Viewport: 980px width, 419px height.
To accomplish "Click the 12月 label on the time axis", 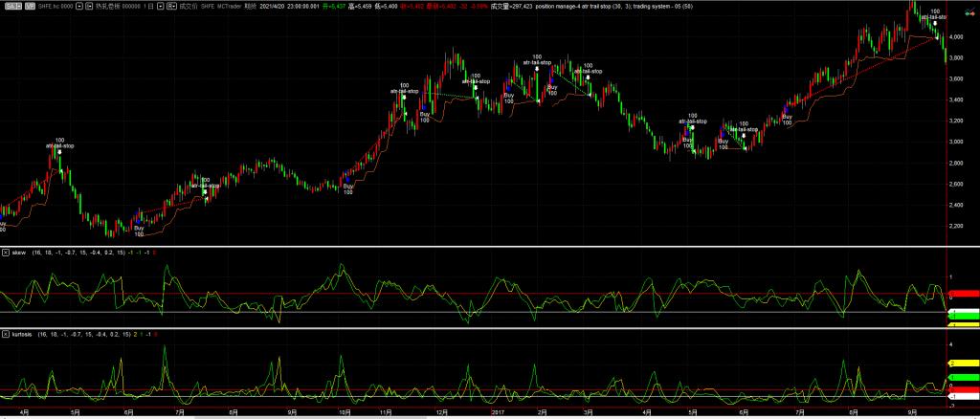I will [442, 412].
